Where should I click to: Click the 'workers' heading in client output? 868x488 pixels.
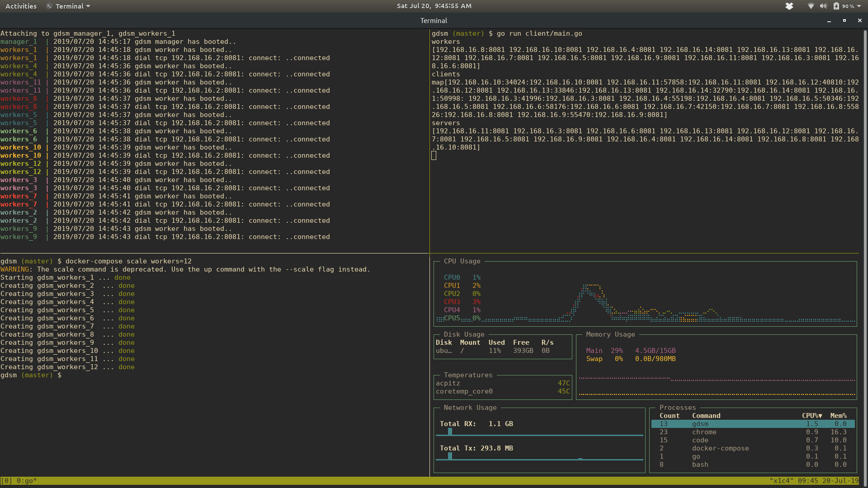tap(446, 42)
